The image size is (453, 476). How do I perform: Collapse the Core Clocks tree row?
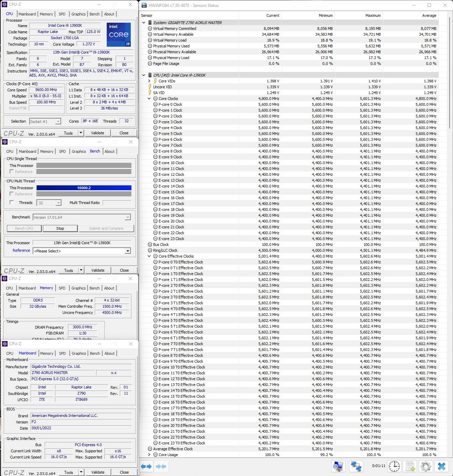(149, 99)
